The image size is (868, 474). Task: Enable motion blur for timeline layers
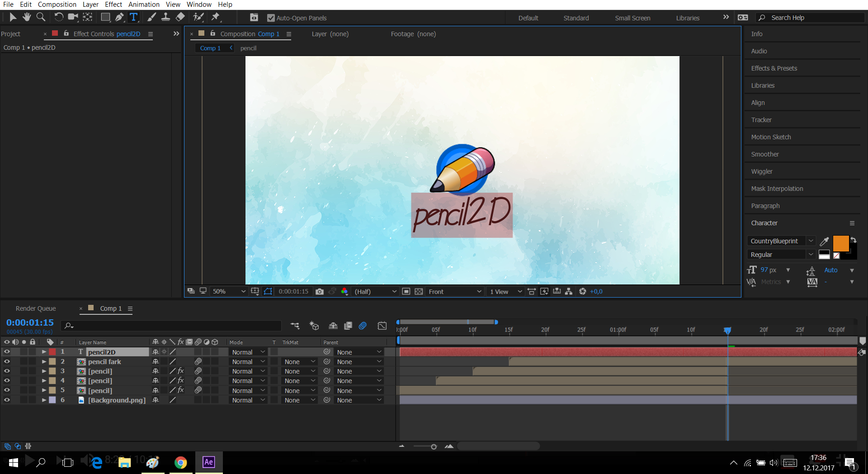(363, 326)
